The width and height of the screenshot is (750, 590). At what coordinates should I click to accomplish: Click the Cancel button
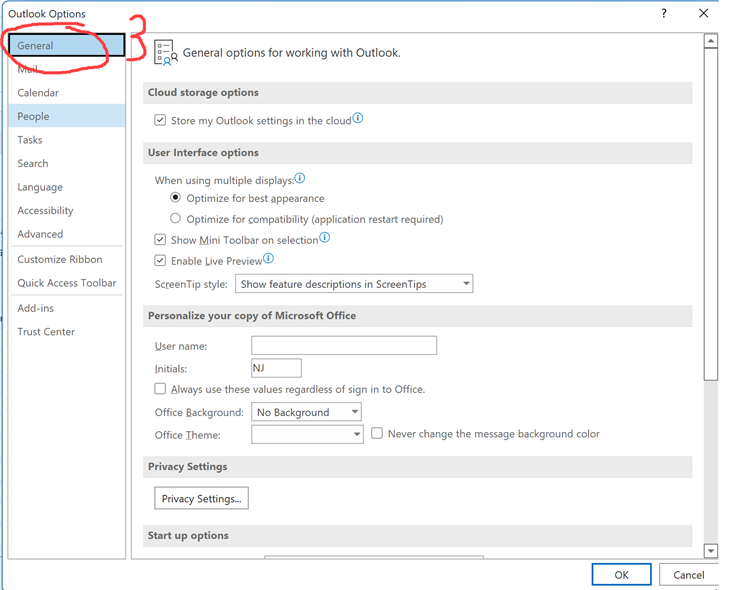pos(688,574)
